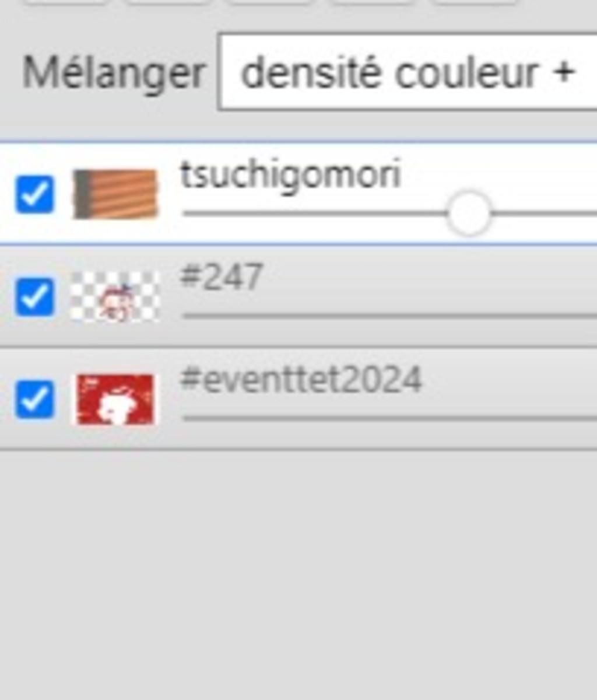This screenshot has width=597, height=700.
Task: Uncheck the #247 layer visibility checkbox
Action: (x=34, y=297)
